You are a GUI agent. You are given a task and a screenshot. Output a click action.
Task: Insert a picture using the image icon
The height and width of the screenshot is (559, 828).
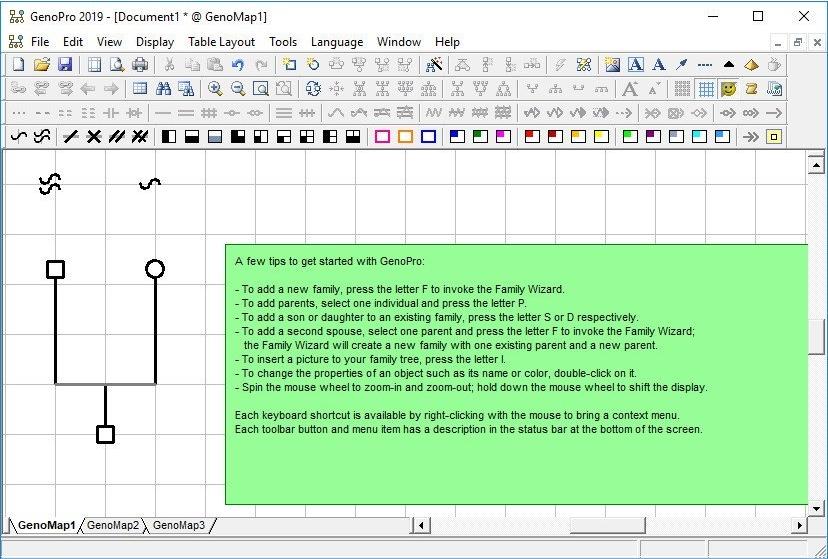click(613, 64)
